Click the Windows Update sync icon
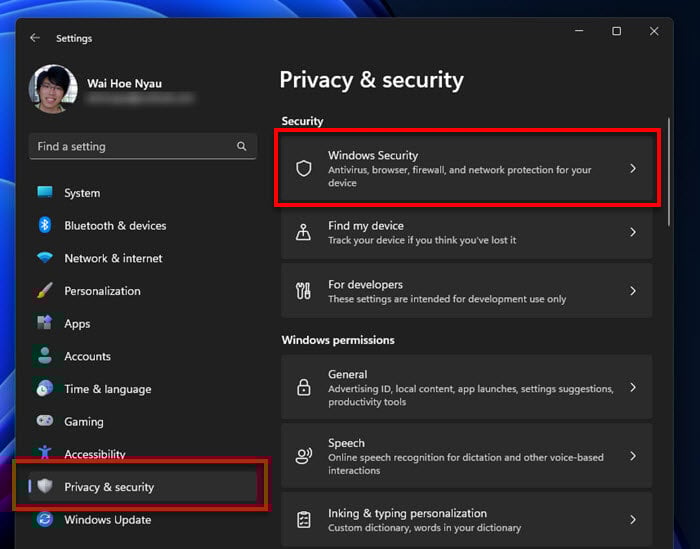Viewport: 700px width, 549px height. (x=45, y=519)
